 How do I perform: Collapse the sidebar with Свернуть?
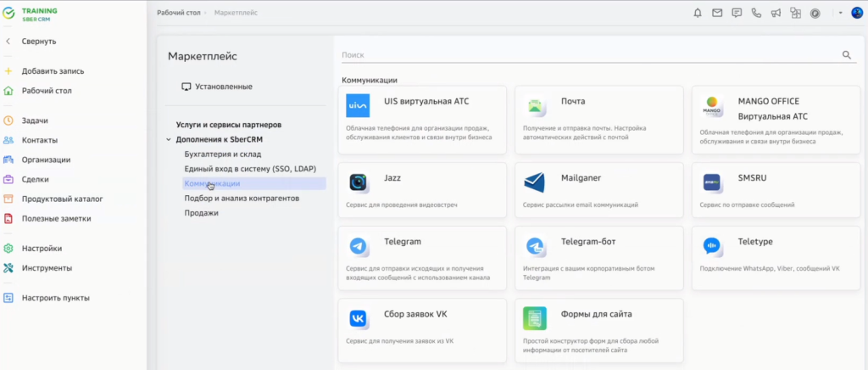(38, 42)
